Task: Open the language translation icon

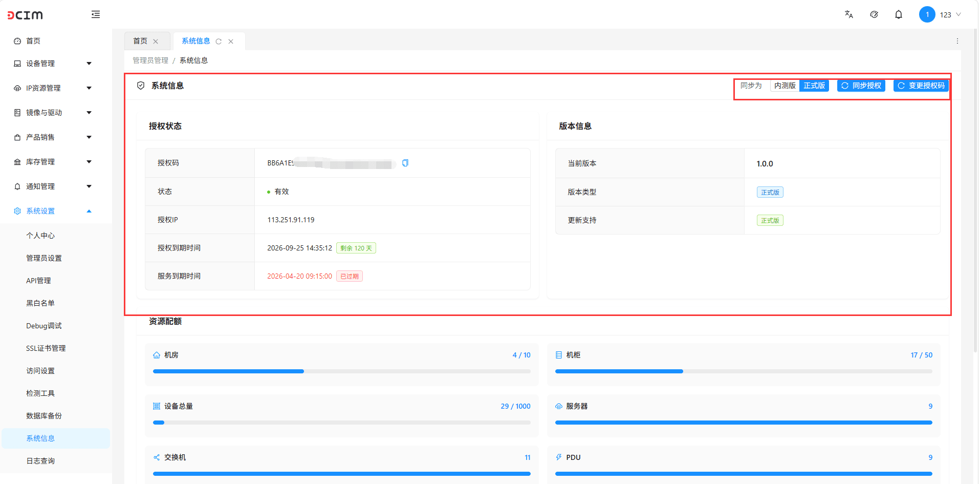Action: [849, 14]
